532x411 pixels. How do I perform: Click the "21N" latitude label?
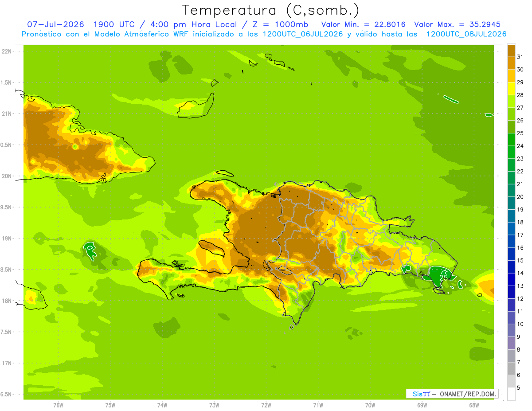[x=6, y=114]
